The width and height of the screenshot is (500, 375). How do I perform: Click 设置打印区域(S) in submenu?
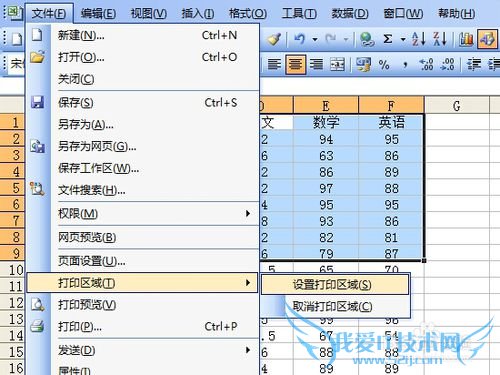click(x=335, y=285)
